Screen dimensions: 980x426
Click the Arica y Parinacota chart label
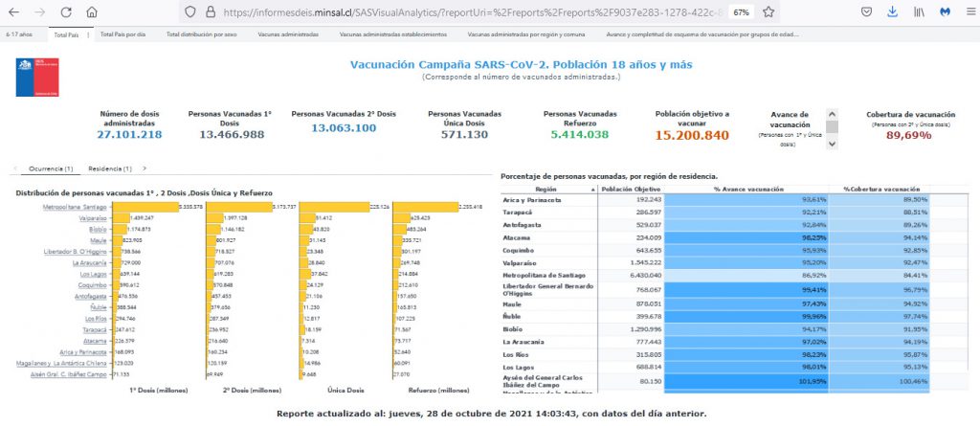82,352
